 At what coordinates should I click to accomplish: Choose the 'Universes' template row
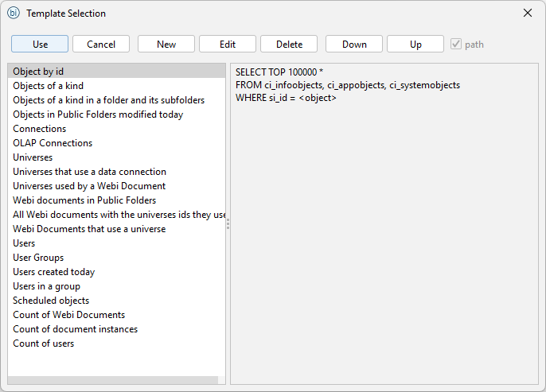coord(117,157)
